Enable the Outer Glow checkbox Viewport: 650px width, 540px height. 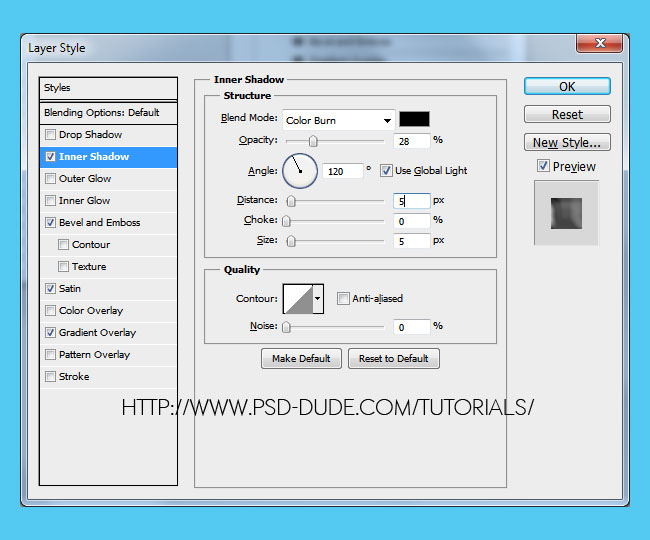click(x=50, y=179)
